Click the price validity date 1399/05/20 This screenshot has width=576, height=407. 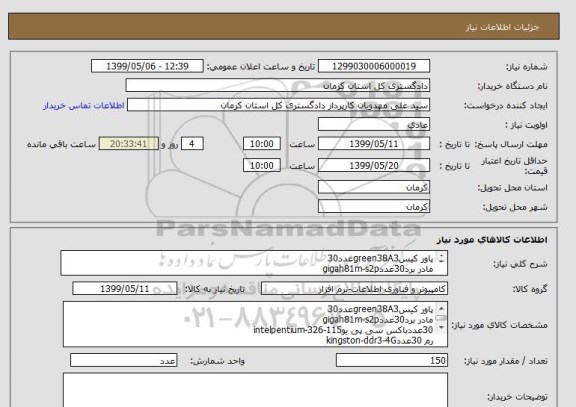pos(374,165)
